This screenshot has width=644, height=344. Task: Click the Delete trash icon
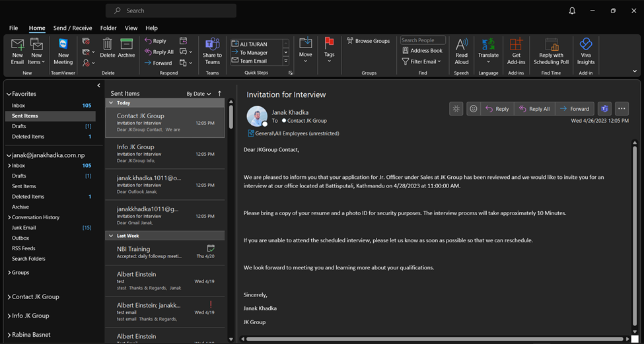[x=108, y=48]
